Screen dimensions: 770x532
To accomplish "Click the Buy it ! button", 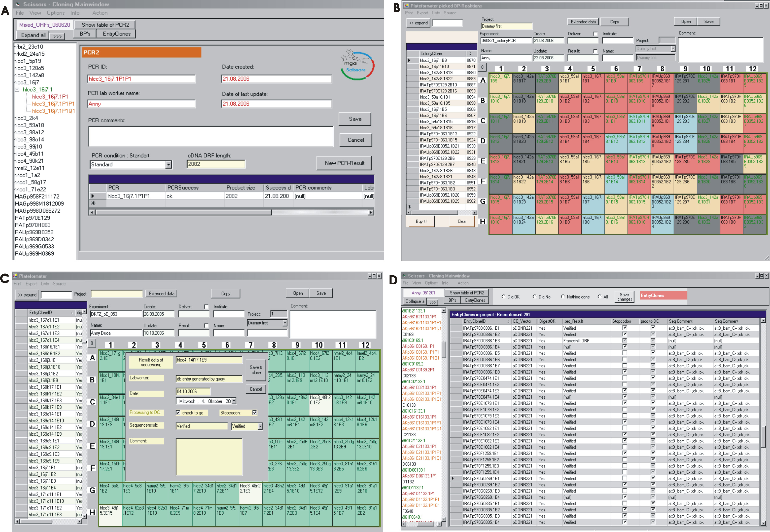I will [x=421, y=221].
